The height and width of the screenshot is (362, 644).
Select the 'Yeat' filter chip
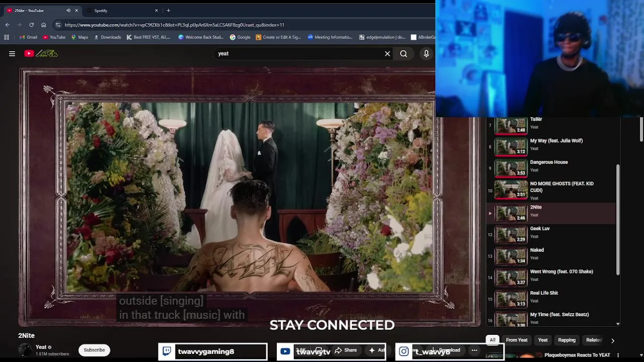pos(543,340)
